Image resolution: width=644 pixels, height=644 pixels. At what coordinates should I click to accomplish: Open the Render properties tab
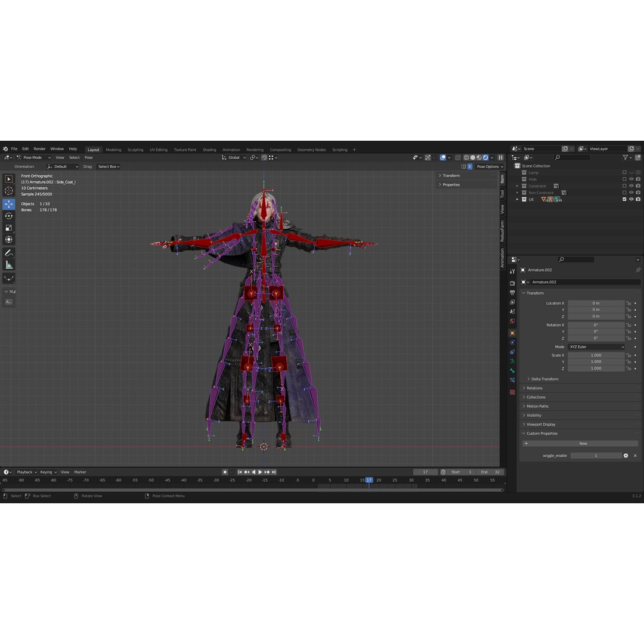point(512,283)
